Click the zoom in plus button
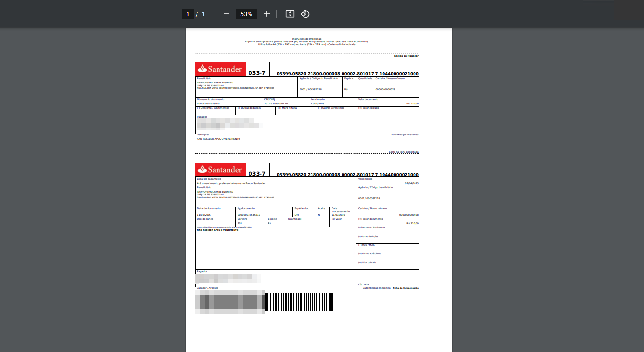644x352 pixels. pyautogui.click(x=267, y=14)
